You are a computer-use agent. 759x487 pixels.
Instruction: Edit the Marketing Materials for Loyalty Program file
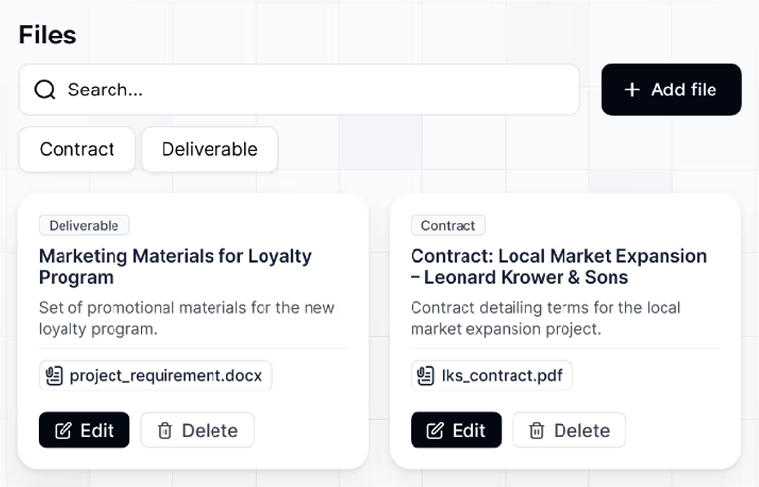click(84, 430)
